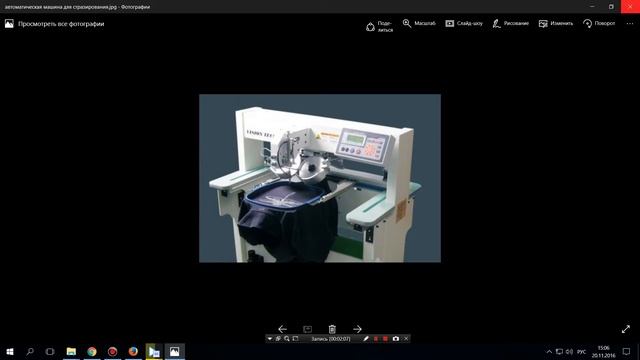Close the recorder toolbar with X
The height and width of the screenshot is (360, 640).
click(x=406, y=339)
